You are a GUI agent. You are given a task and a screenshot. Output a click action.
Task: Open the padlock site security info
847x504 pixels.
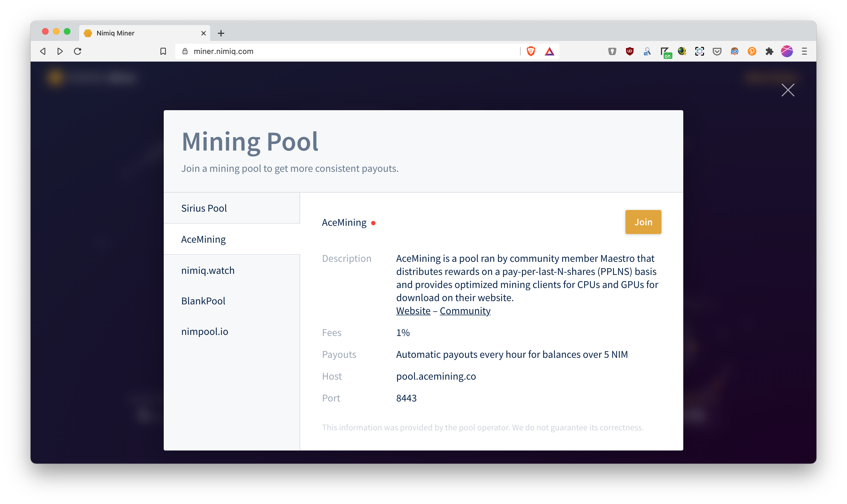coord(185,51)
